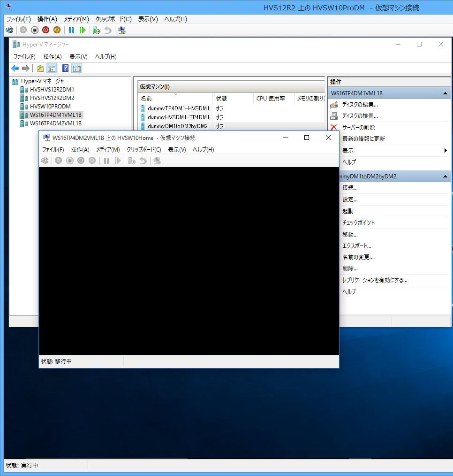Screen dimensions: 453x476
Task: Expand the 表示 submenu in actions pane
Action: tap(445, 151)
